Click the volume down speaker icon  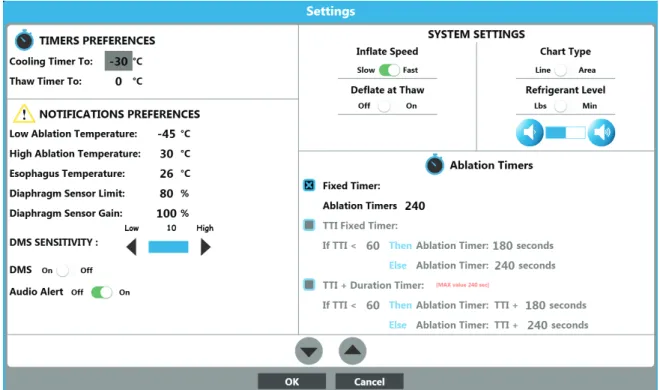point(529,133)
